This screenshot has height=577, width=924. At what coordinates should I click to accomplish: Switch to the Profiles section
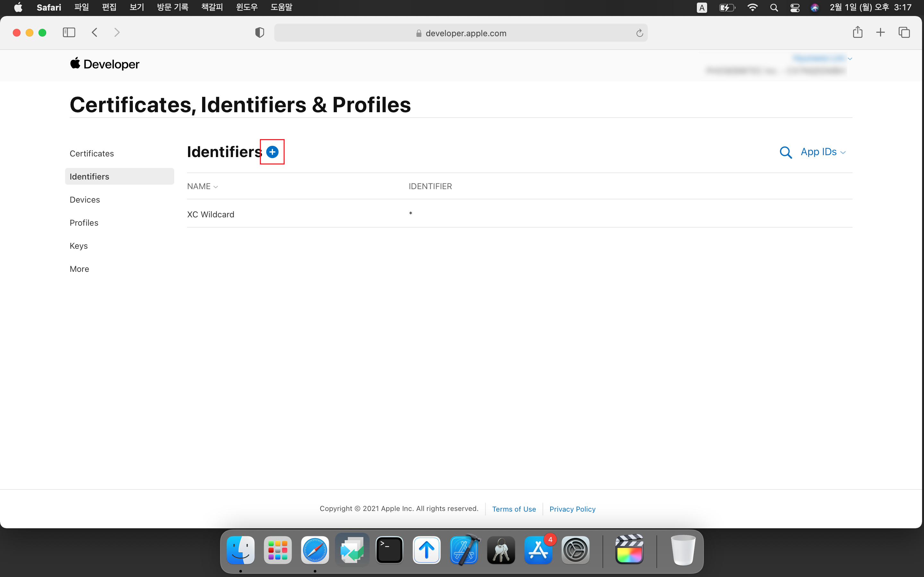(84, 223)
